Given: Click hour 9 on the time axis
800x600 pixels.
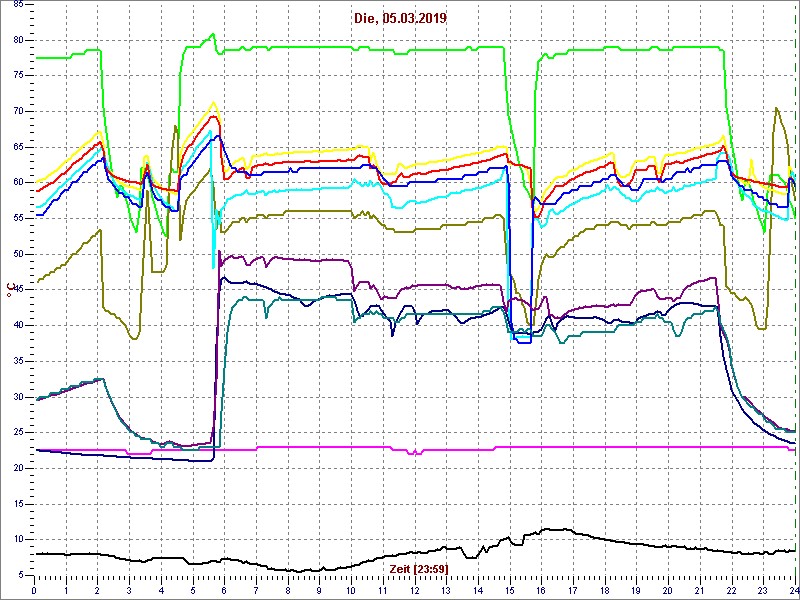Looking at the screenshot, I should pos(320,589).
